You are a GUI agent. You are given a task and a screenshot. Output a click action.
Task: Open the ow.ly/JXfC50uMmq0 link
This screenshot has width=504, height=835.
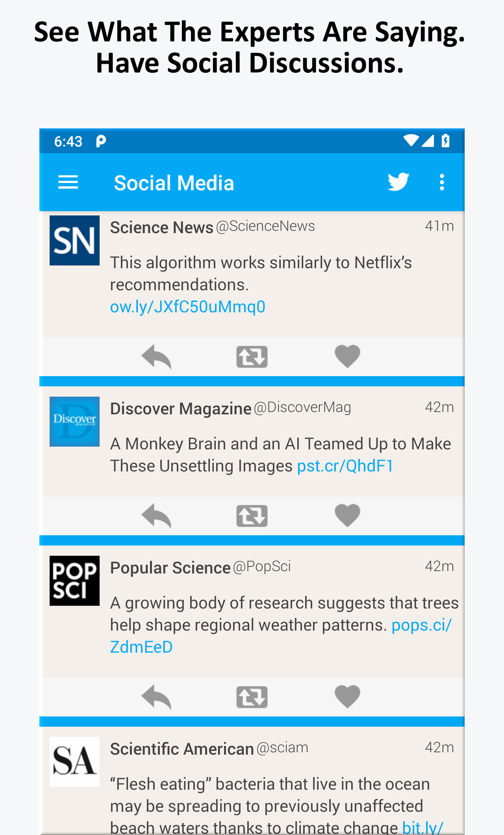(x=188, y=307)
